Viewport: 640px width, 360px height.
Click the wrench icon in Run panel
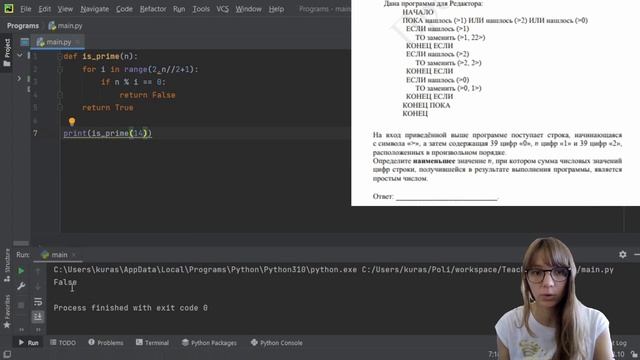(x=21, y=286)
